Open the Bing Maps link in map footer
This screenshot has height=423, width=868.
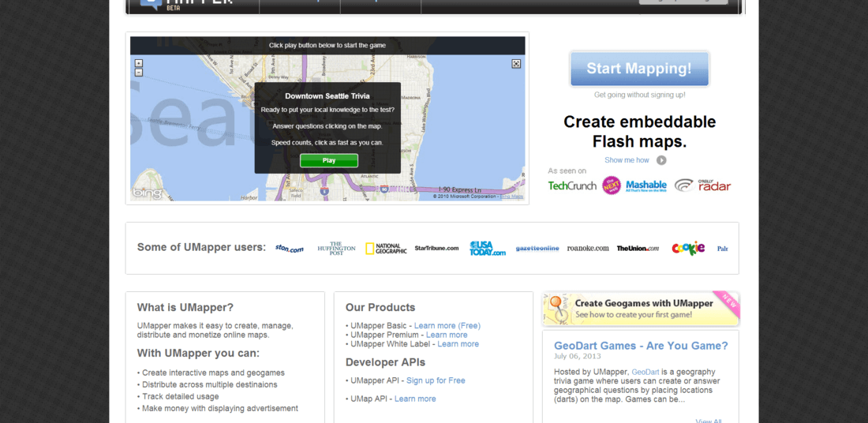(x=511, y=197)
